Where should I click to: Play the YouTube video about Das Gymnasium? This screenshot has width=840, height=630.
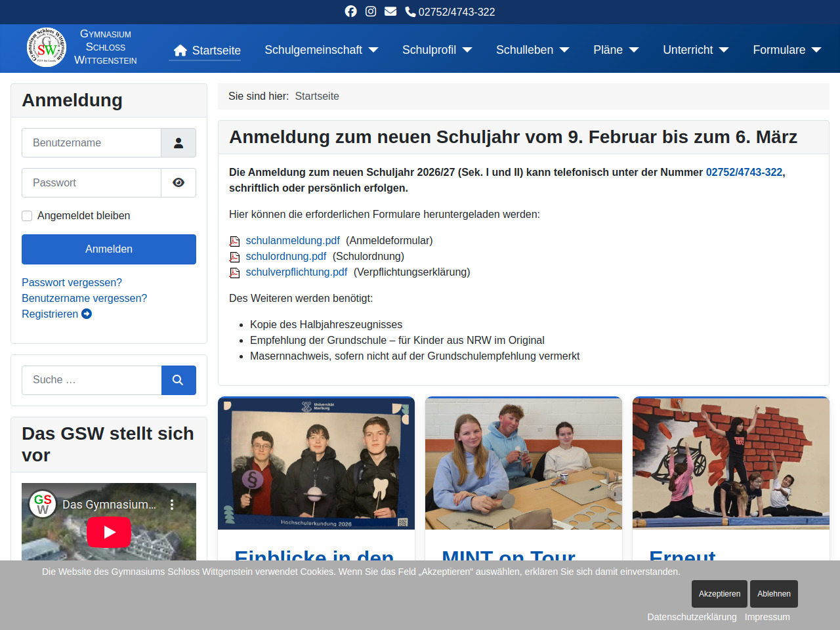click(x=109, y=532)
